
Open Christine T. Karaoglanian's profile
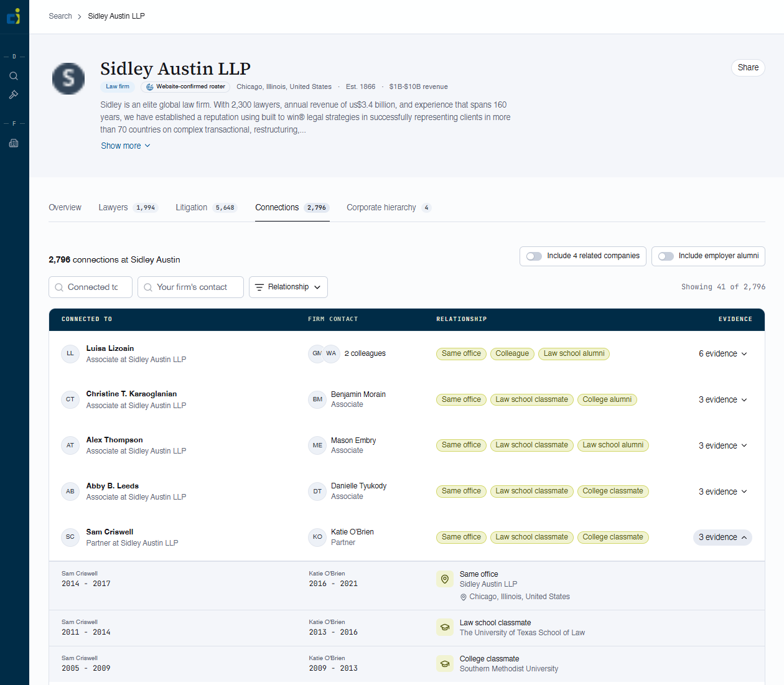(x=131, y=394)
